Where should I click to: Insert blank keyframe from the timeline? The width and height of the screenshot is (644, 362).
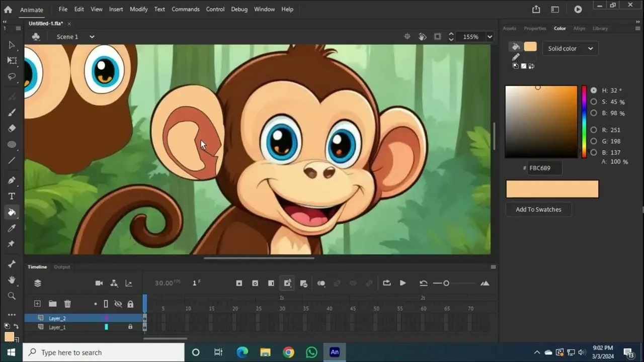(x=255, y=284)
